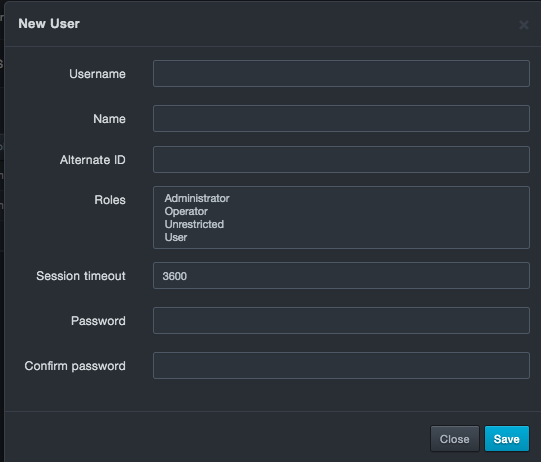Click the Session timeout field showing 3600
The height and width of the screenshot is (462, 541).
341,275
